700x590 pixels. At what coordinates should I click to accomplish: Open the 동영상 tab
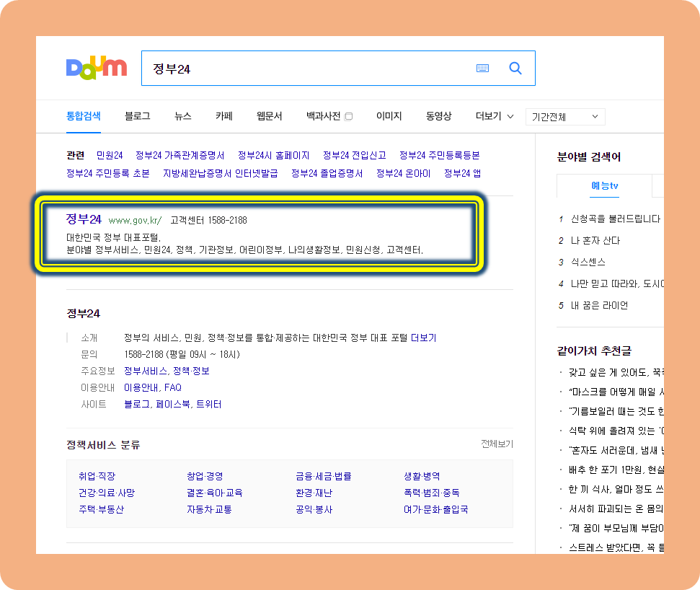[438, 116]
